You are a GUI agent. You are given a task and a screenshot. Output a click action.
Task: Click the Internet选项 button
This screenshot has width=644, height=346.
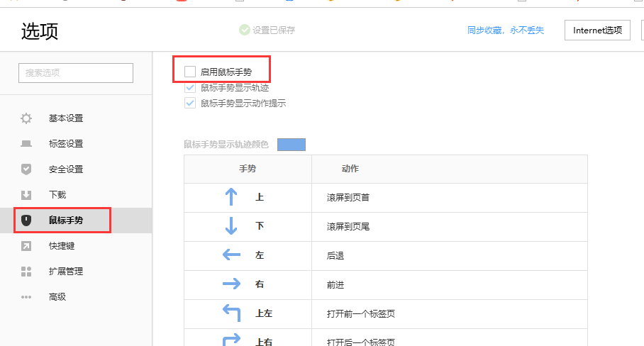pos(597,30)
